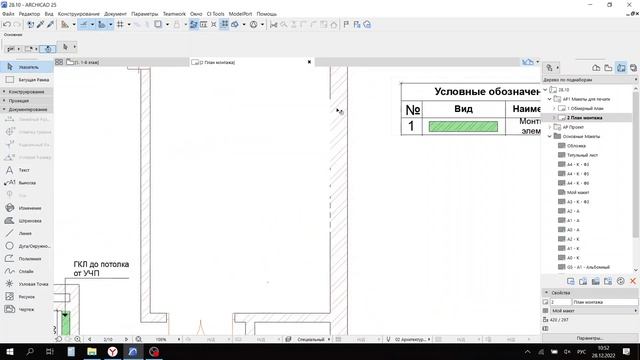The width and height of the screenshot is (640, 360).
Task: Go to next layout arrow
Action: pyautogui.click(x=126, y=339)
